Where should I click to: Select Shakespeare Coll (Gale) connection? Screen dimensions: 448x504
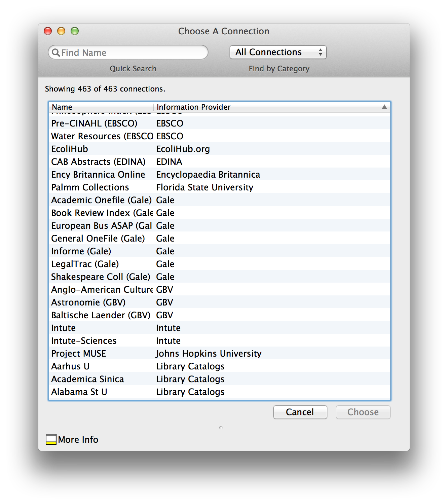point(220,277)
